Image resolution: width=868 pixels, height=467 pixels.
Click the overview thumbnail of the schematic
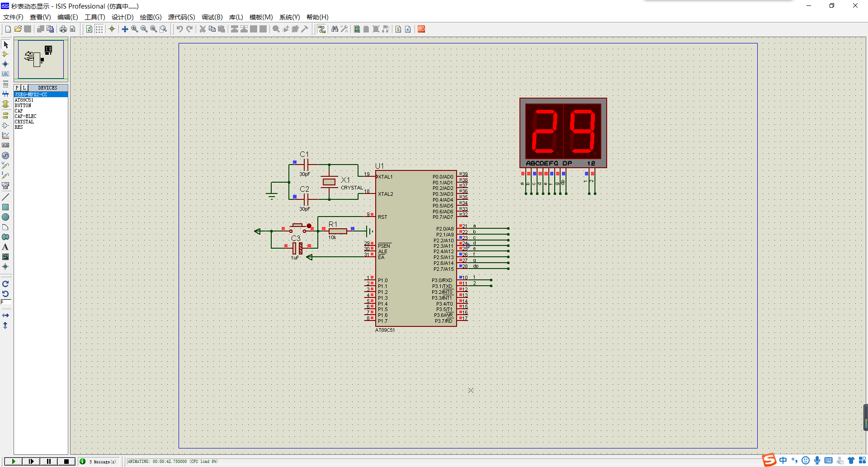pos(41,59)
